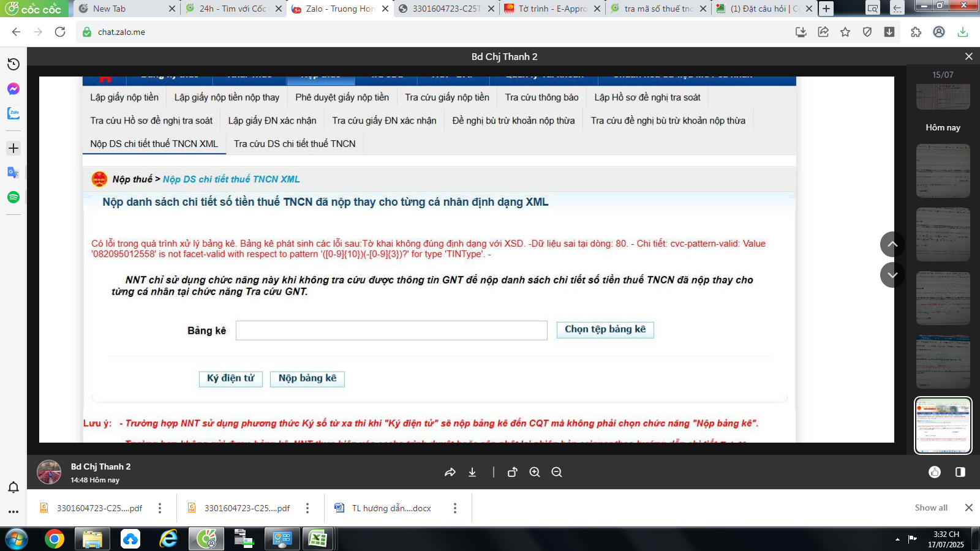Zoom out of the viewed image
Viewport: 980px width, 551px height.
[557, 472]
